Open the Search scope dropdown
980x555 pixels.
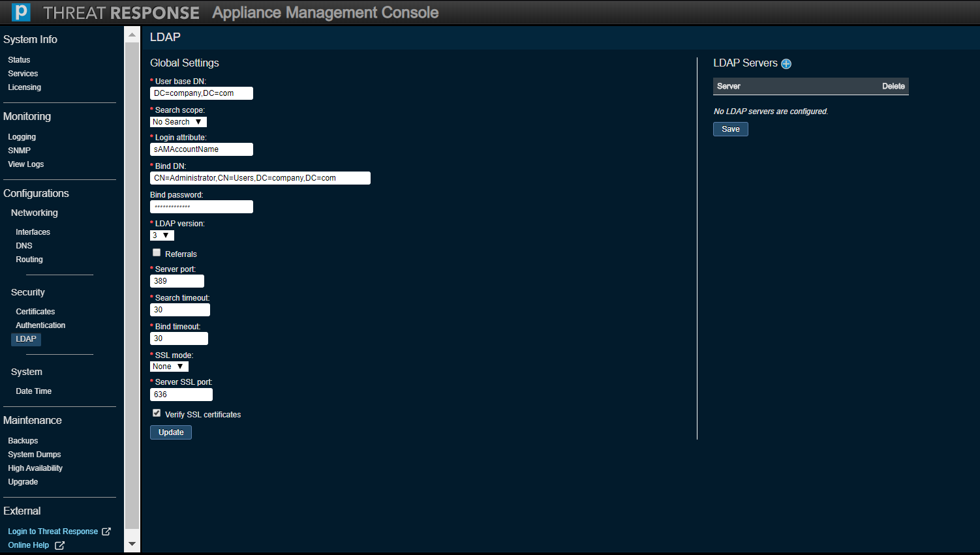tap(178, 122)
